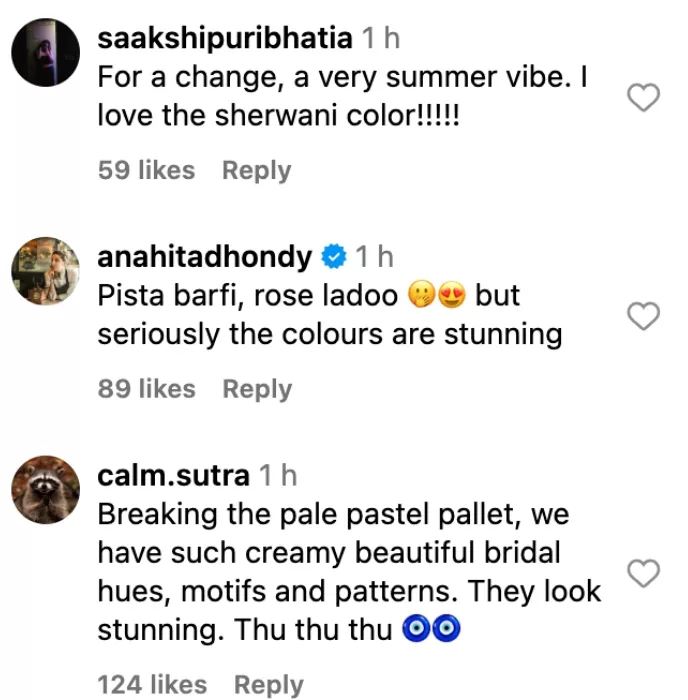Click the evil eye emojis after Thu thu thu

(431, 629)
